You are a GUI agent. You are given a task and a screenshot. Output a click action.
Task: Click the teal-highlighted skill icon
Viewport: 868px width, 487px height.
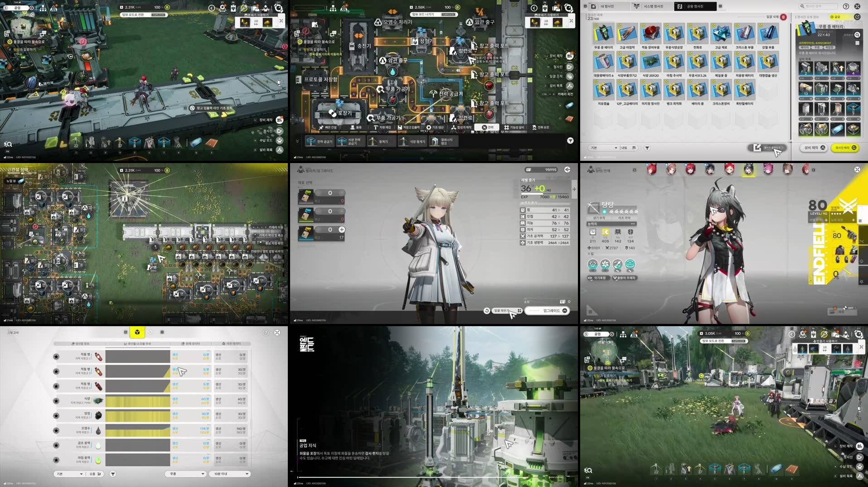point(630,264)
